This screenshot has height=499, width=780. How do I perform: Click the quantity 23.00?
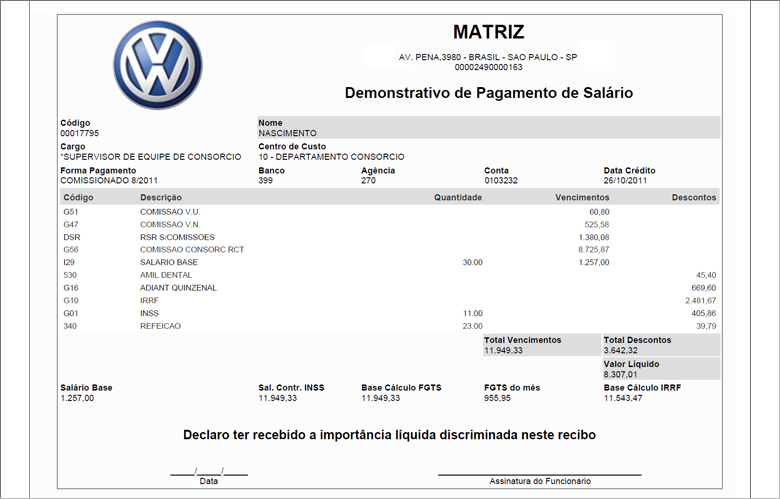[x=473, y=326]
